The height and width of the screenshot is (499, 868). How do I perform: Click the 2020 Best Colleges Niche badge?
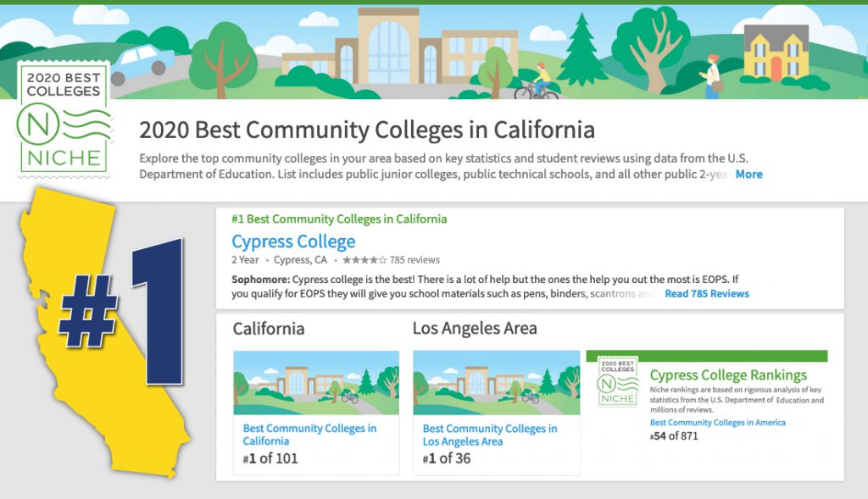point(64,119)
